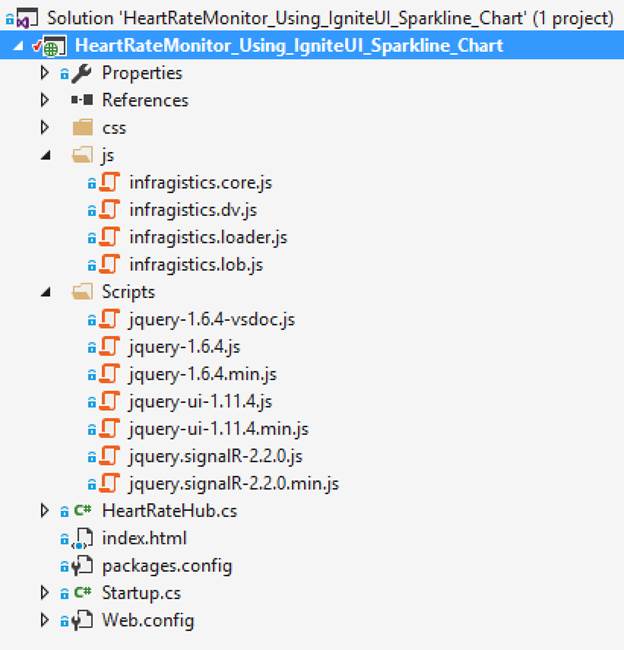Screen dimensions: 624x650
Task: Click the C# icon of Startup.cs
Action: point(82,592)
